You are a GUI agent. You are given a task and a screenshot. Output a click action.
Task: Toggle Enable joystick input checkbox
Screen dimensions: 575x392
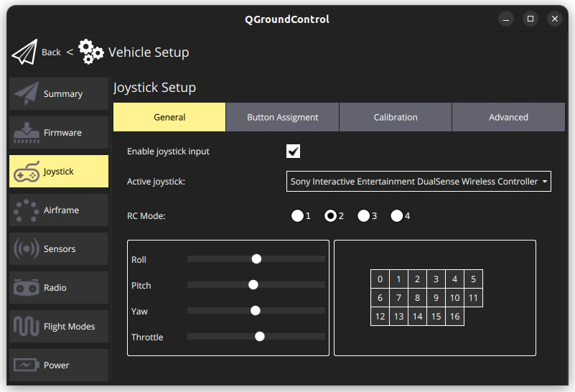(293, 151)
